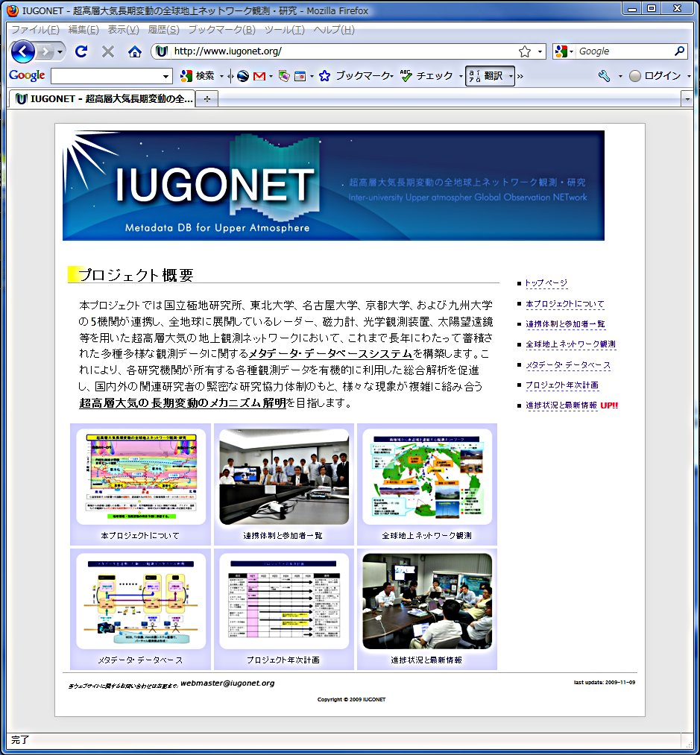Open the 進捗状況と最新情報 sidebar link

tap(561, 405)
